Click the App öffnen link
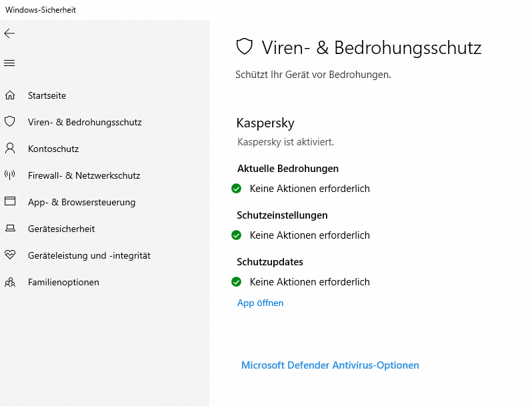Image resolution: width=532 pixels, height=406 pixels. [x=260, y=303]
